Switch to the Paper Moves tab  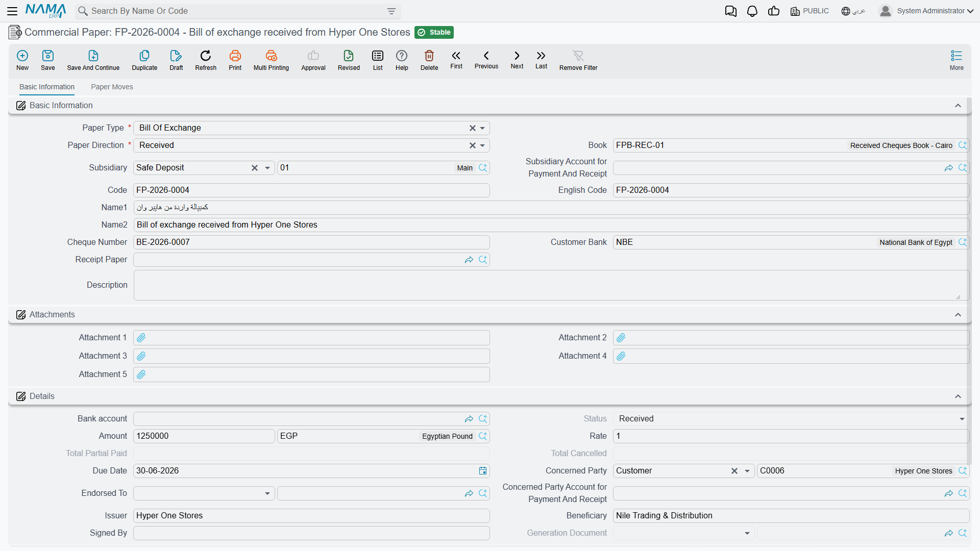pos(112,87)
